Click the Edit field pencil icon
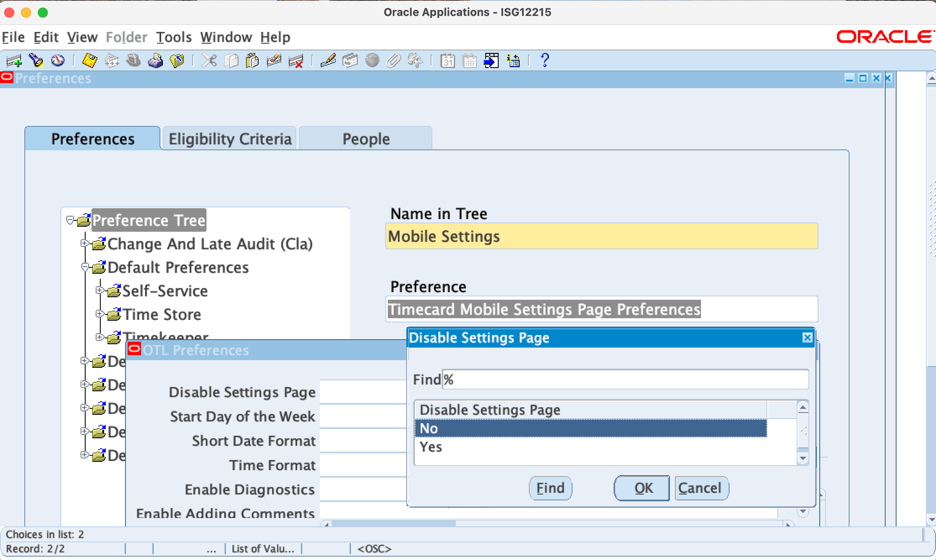 328,61
